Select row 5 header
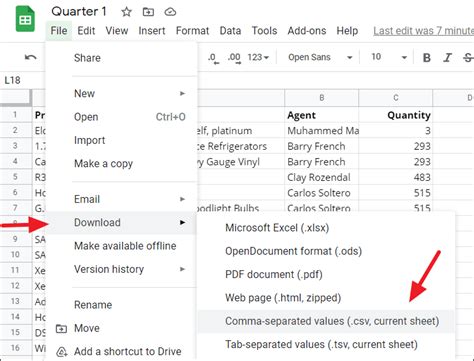474x361 pixels. point(15,177)
